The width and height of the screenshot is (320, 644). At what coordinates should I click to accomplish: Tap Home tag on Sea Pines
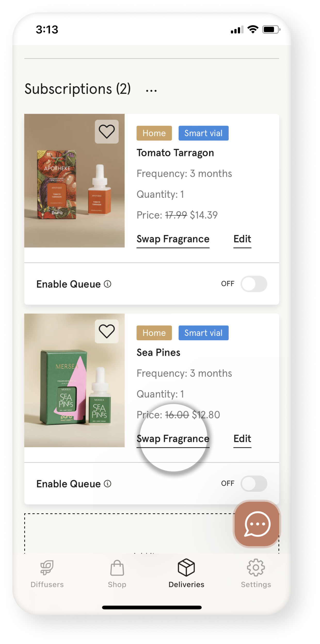[154, 333]
